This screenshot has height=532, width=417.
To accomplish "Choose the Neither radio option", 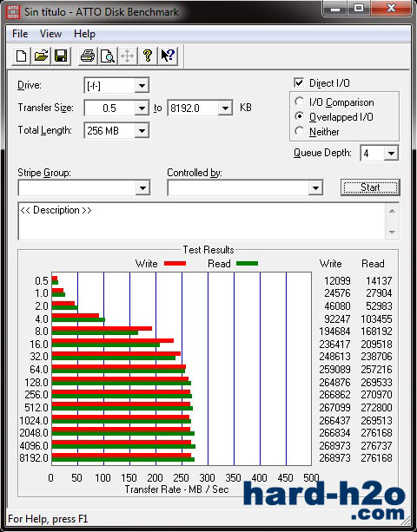I will click(299, 131).
